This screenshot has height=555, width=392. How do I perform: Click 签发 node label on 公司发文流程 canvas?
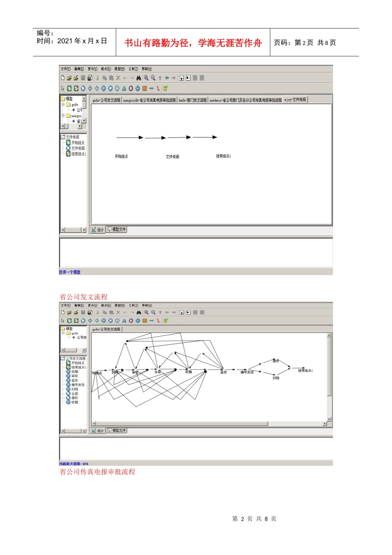(x=224, y=372)
